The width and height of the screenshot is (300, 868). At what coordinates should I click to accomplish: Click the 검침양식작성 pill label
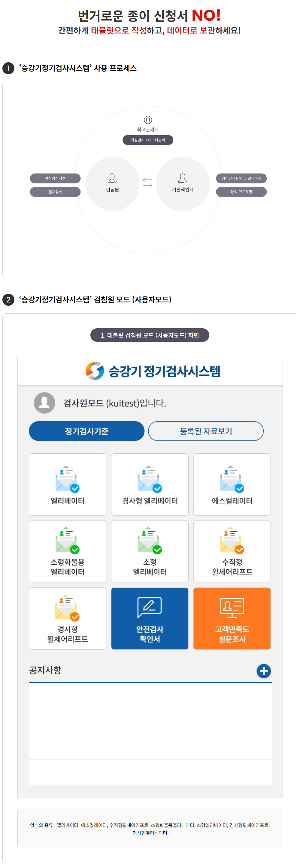point(55,178)
